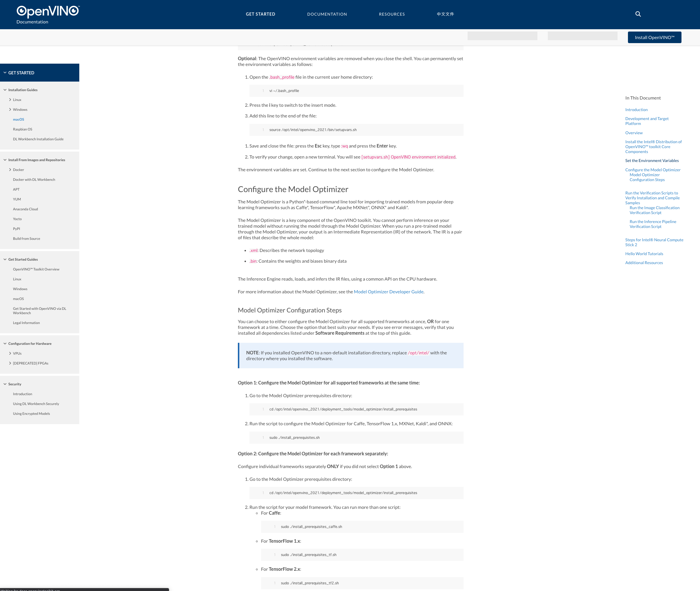Open the RESOURCES menu
The image size is (700, 591).
click(x=392, y=14)
